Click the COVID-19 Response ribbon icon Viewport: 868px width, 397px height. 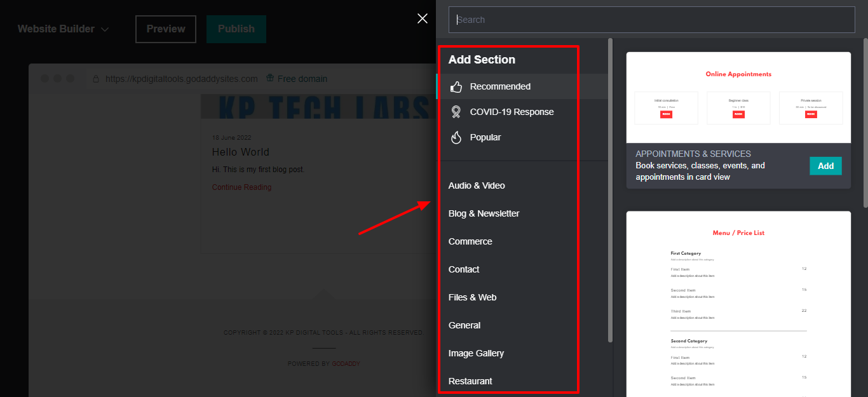pyautogui.click(x=456, y=112)
